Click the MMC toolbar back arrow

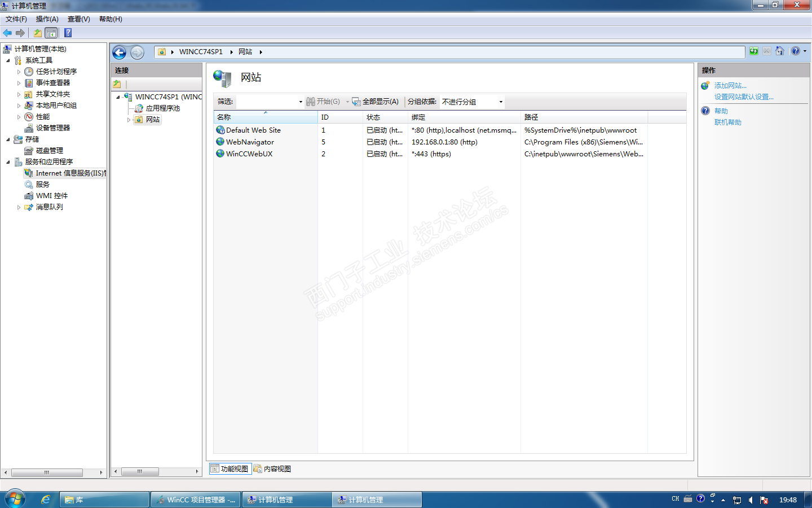(x=7, y=33)
